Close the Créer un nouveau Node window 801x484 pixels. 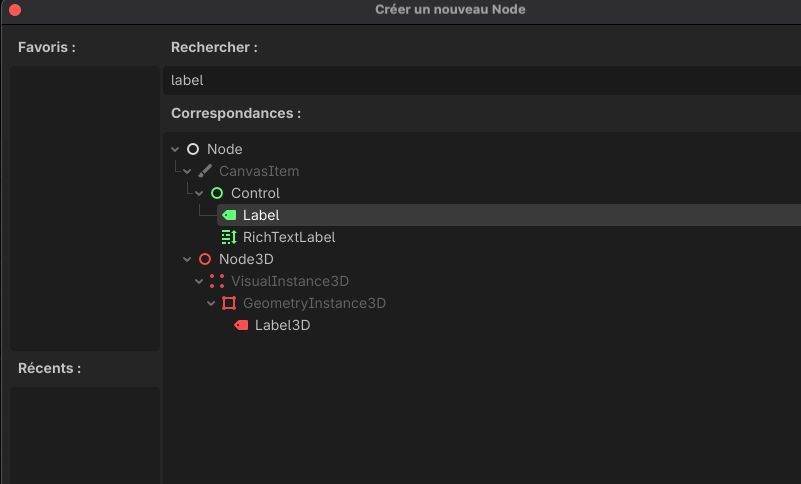(15, 10)
